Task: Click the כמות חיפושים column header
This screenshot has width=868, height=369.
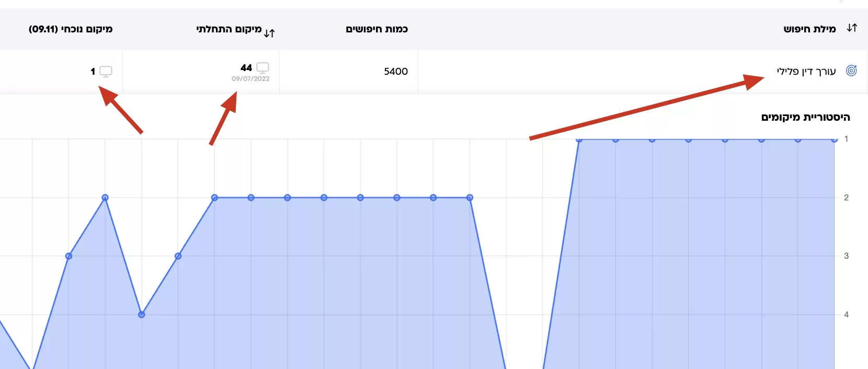Action: pos(376,29)
